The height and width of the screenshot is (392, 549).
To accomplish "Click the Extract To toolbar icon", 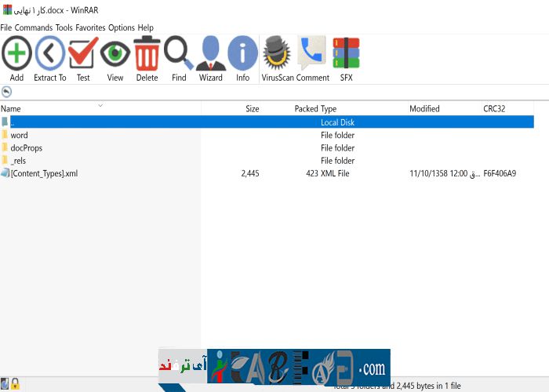I will [x=50, y=55].
